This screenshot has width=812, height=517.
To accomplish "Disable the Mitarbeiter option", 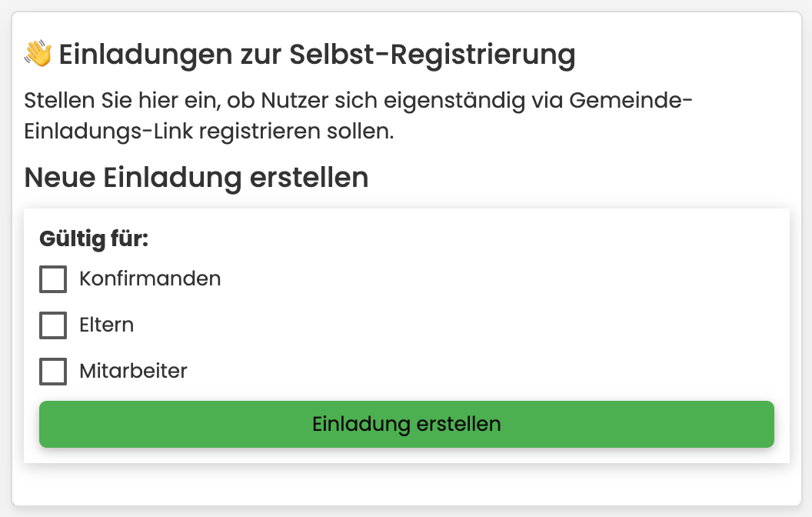I will [52, 372].
